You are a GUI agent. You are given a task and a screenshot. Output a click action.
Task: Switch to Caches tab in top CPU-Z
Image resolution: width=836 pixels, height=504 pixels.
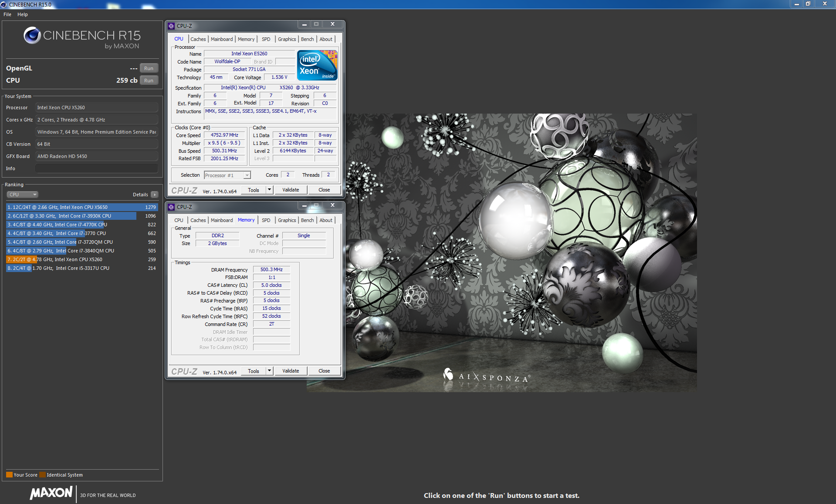198,39
